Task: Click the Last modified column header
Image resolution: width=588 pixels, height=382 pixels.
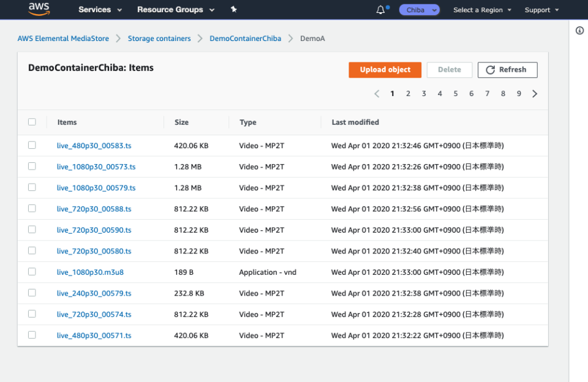Action: pyautogui.click(x=355, y=122)
